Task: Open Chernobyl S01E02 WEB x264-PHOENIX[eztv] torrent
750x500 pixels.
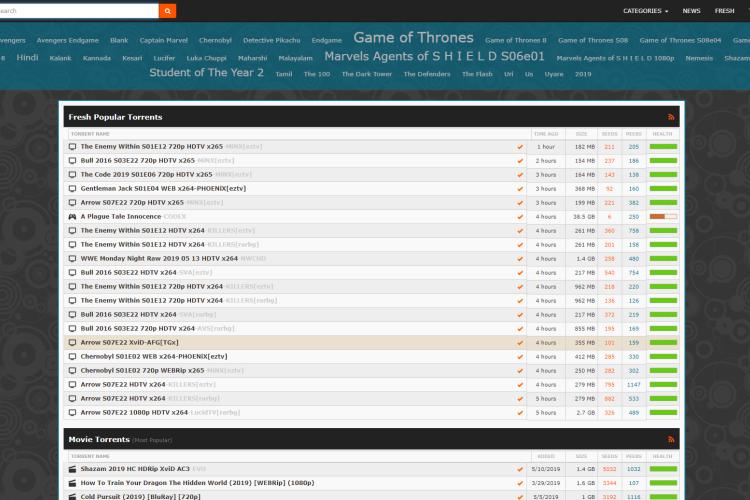Action: (x=154, y=356)
